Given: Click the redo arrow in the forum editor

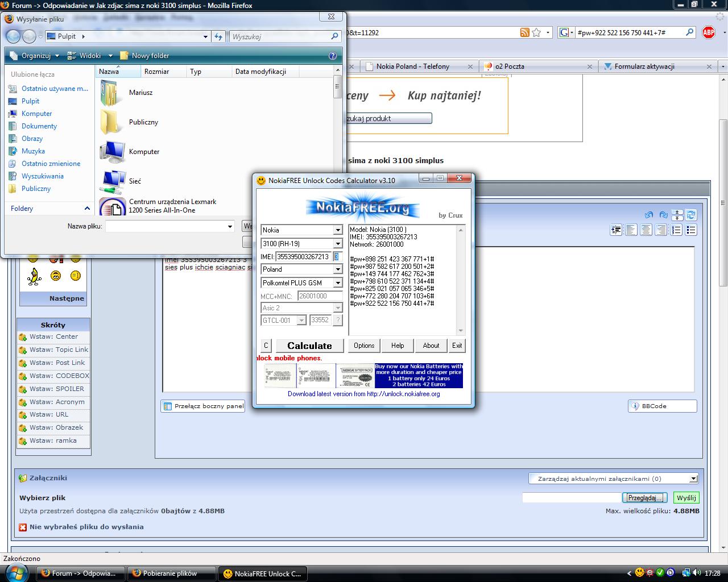Looking at the screenshot, I should coord(663,215).
